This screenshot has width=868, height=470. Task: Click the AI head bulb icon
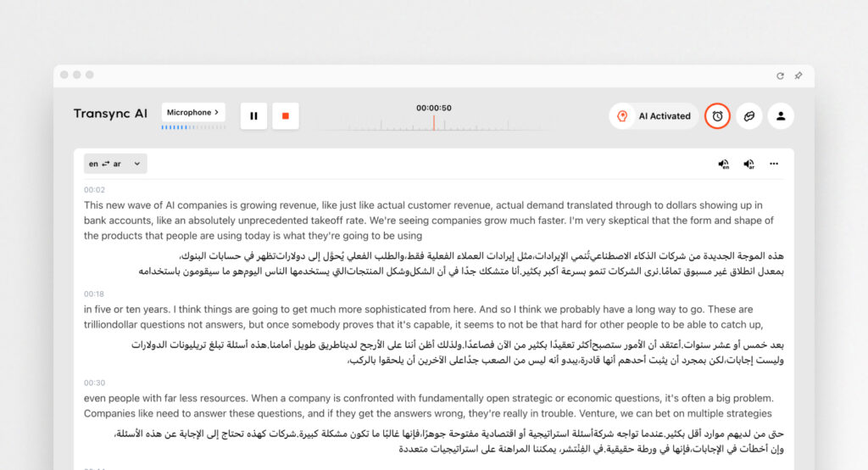pos(622,116)
